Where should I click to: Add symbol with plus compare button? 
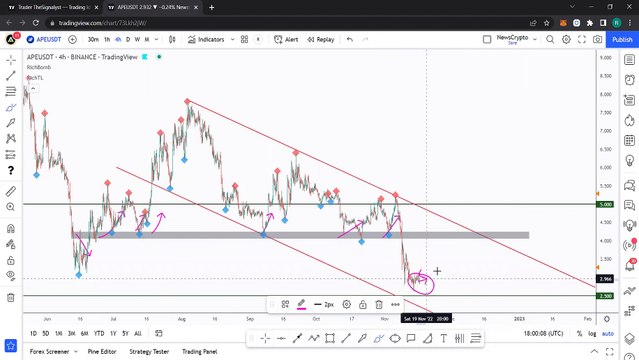(x=73, y=40)
